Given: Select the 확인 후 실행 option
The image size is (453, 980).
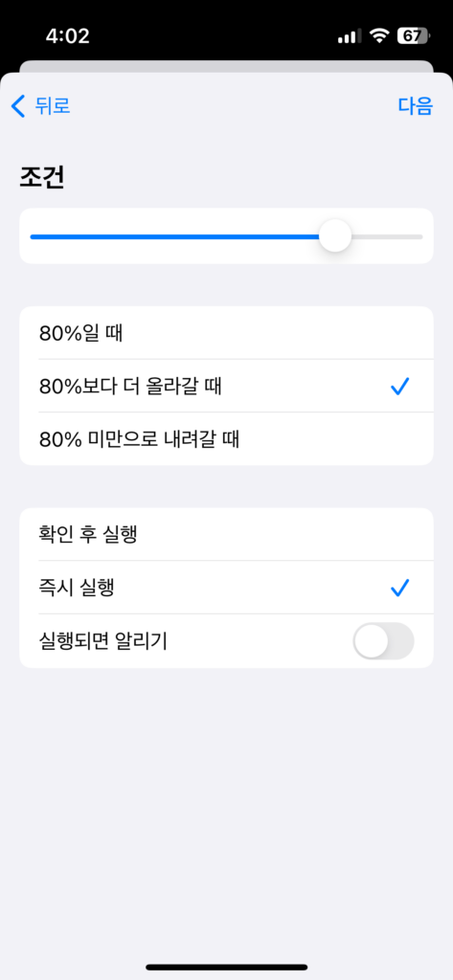Looking at the screenshot, I should (226, 534).
